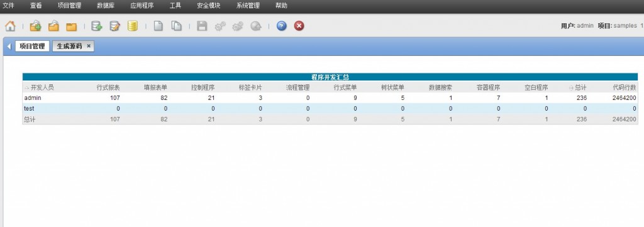Click admin's 总计 value 236
644x227 pixels.
[x=582, y=97]
